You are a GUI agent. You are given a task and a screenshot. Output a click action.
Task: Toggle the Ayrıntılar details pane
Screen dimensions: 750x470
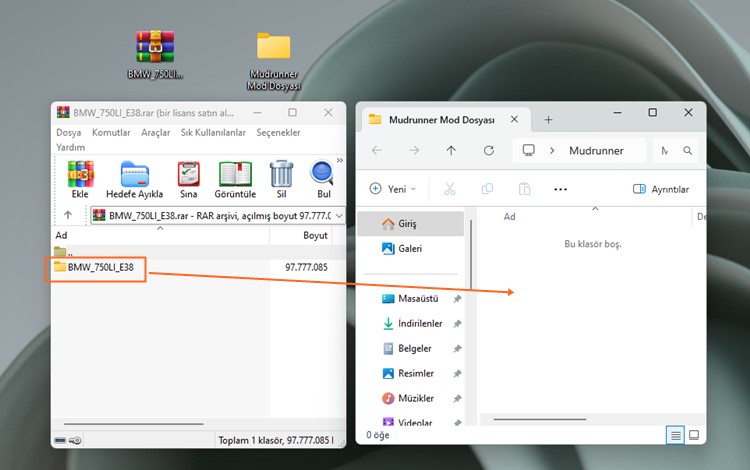click(x=661, y=189)
